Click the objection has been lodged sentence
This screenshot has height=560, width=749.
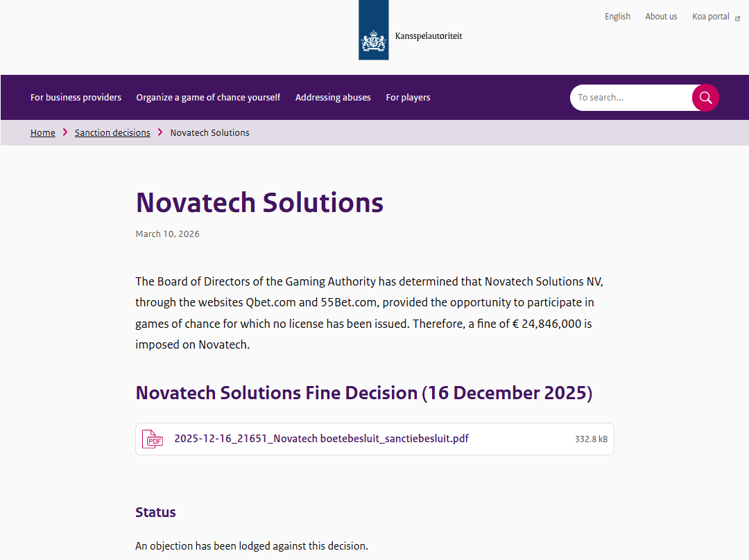coord(252,546)
